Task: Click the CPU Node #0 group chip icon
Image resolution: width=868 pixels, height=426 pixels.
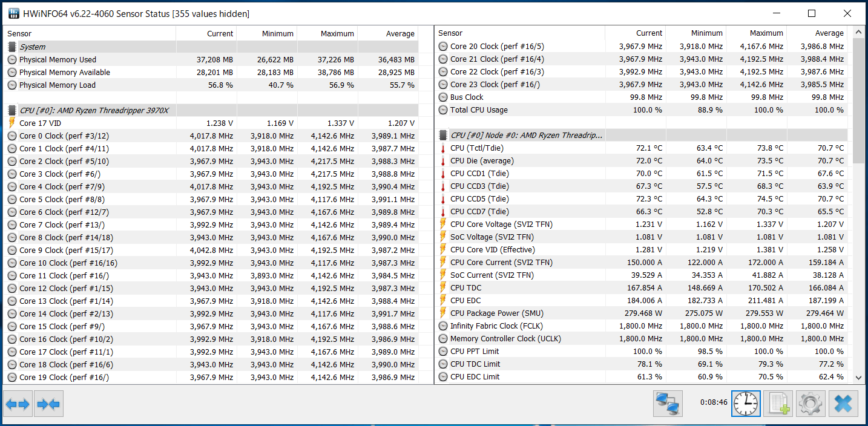Action: tap(443, 136)
